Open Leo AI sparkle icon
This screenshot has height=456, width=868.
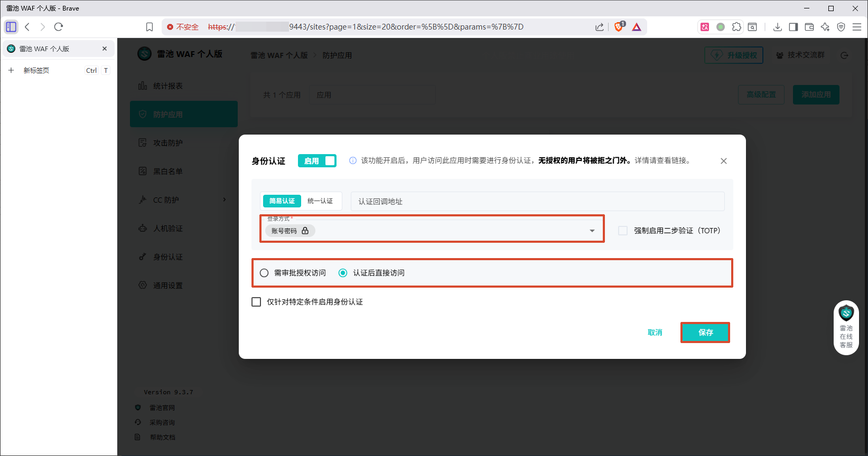pos(825,27)
